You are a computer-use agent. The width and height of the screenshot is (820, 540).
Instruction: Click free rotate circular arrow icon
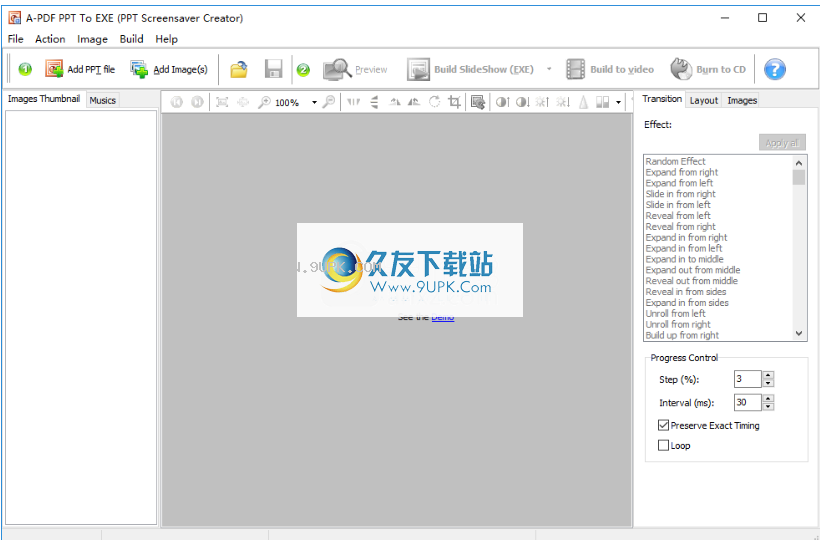[x=434, y=102]
